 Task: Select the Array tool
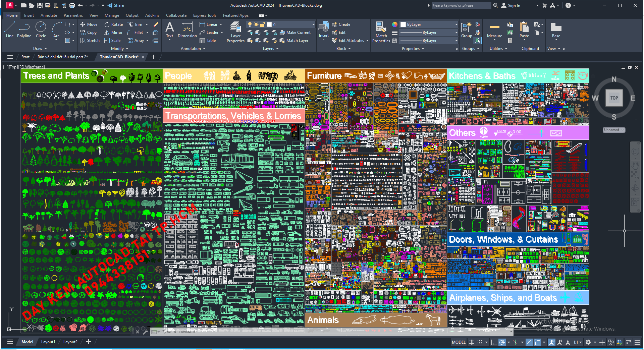point(136,41)
